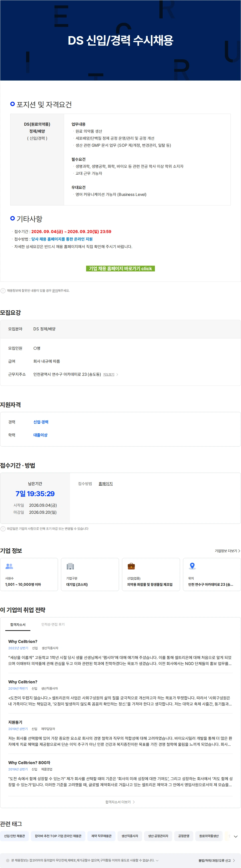This screenshot has width=241, height=868.
Task: Click the 대졸이상 education value
Action: point(40,435)
